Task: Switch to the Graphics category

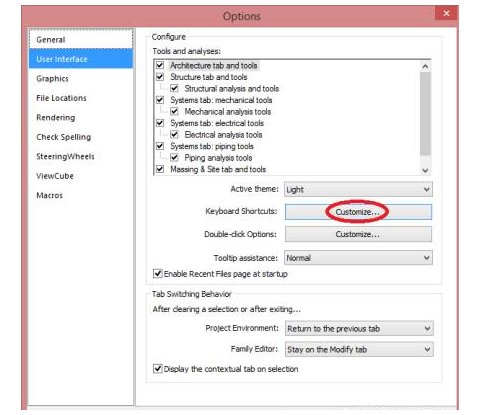Action: pos(81,78)
